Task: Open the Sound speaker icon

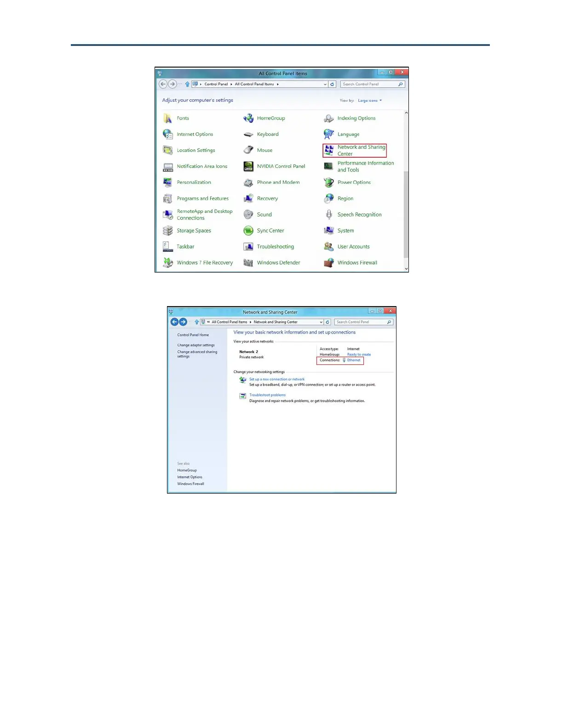Action: tap(248, 215)
